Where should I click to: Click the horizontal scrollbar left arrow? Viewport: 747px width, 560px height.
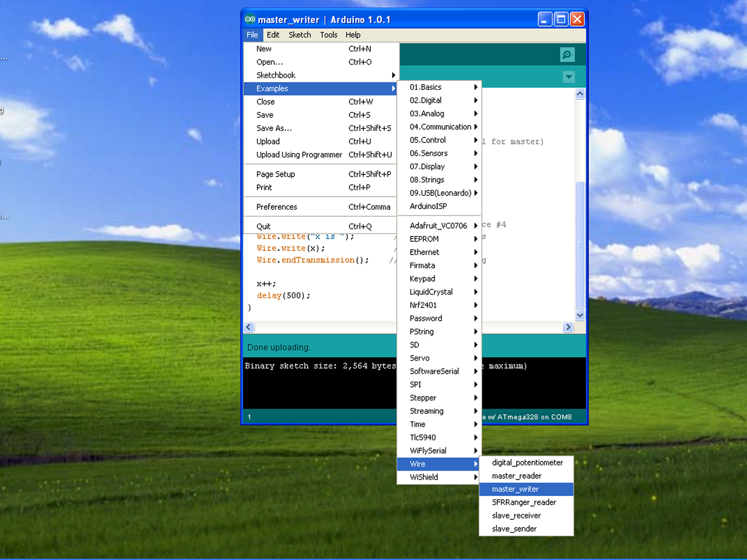(x=249, y=327)
